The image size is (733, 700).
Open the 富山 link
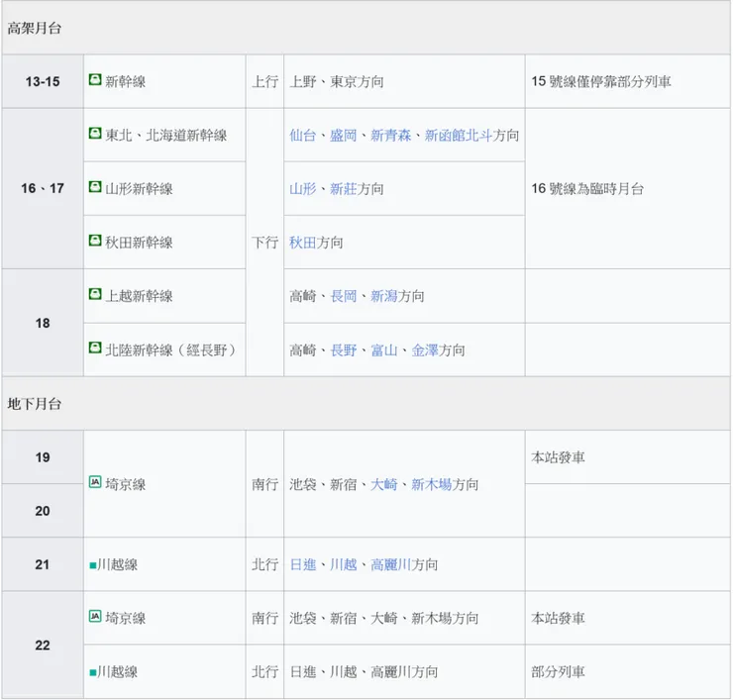click(383, 350)
